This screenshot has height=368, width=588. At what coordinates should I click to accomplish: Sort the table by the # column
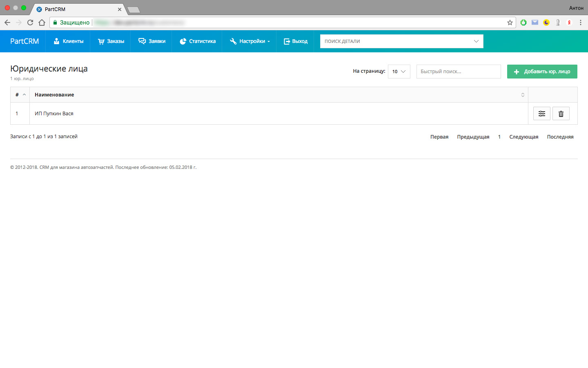click(20, 95)
